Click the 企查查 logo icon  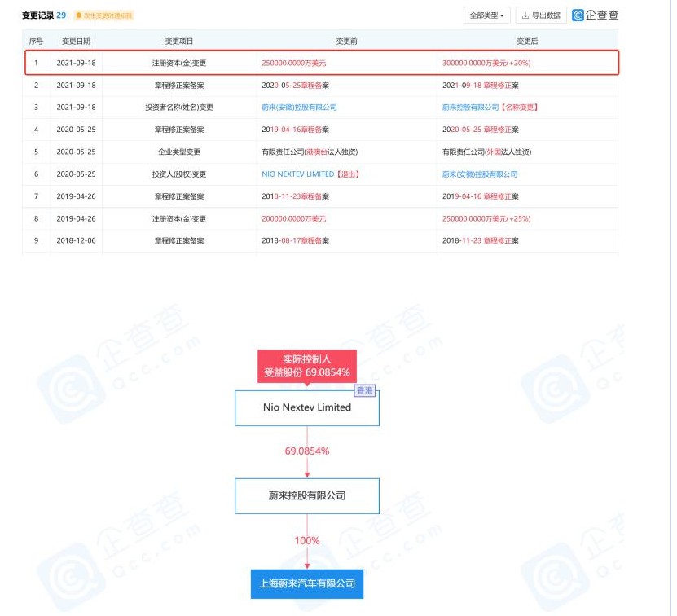pos(578,15)
